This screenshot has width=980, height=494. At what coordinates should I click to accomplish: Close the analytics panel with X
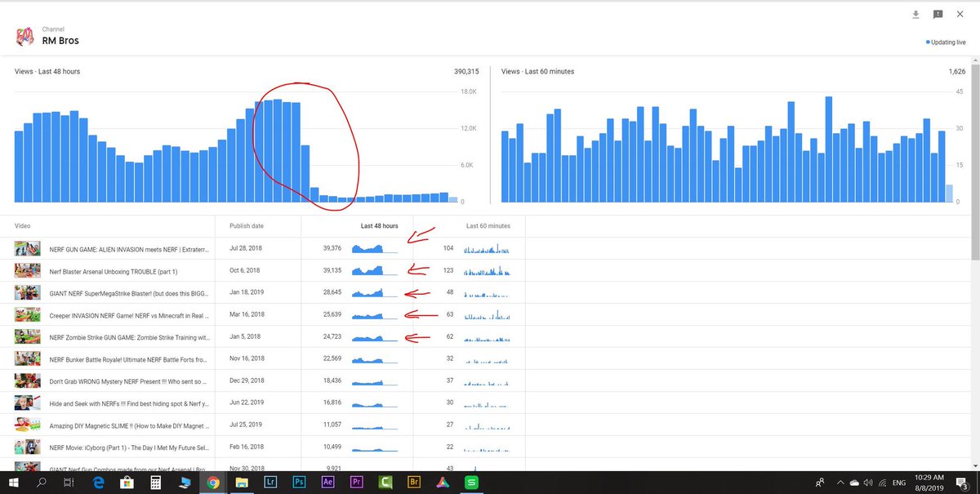pyautogui.click(x=959, y=14)
